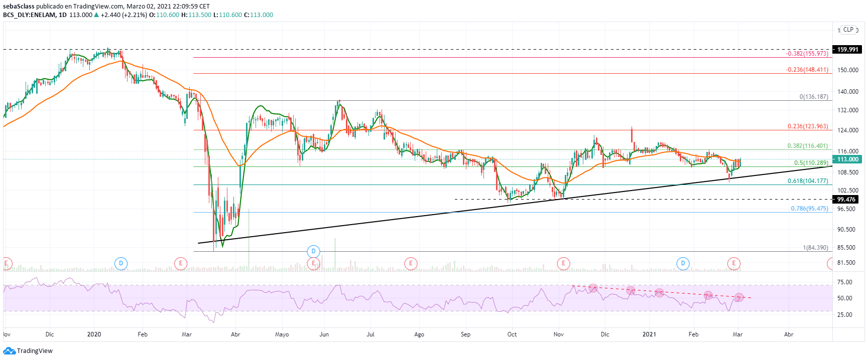Viewport: 868px width, 360px height.
Task: Click the current price label 113.000 on axis
Action: point(847,159)
